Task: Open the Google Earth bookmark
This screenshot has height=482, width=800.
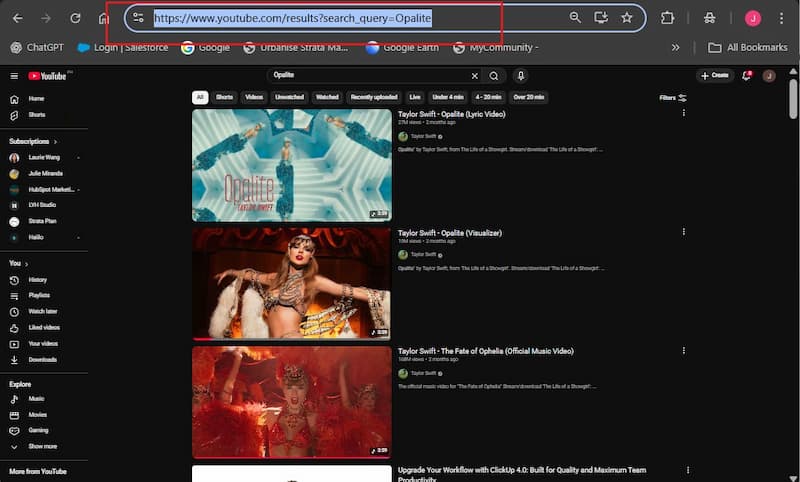Action: (x=402, y=47)
